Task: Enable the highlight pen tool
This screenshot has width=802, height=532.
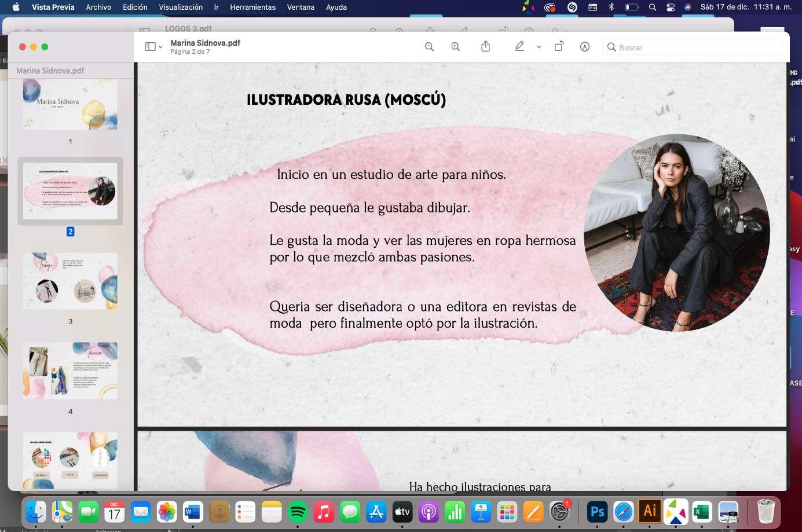Action: [x=519, y=46]
